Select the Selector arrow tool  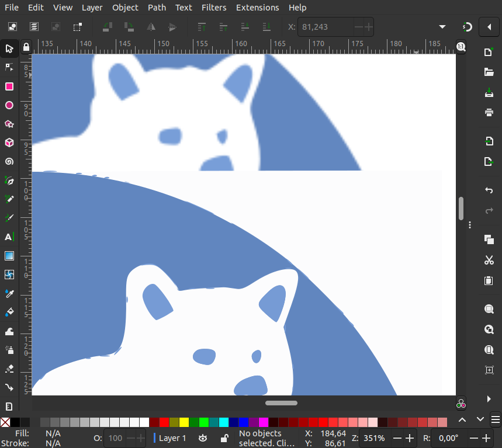pyautogui.click(x=9, y=48)
